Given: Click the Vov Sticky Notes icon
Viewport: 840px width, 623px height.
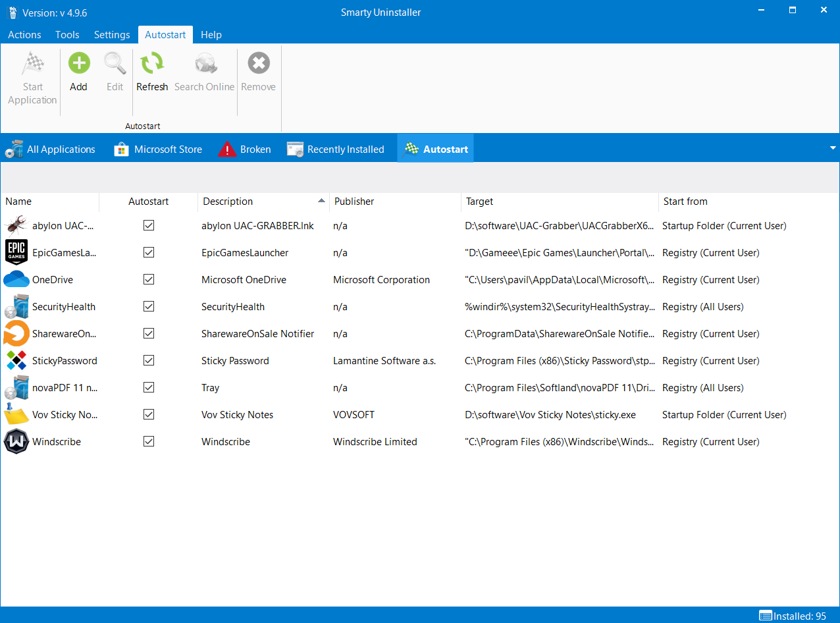Looking at the screenshot, I should pyautogui.click(x=16, y=414).
